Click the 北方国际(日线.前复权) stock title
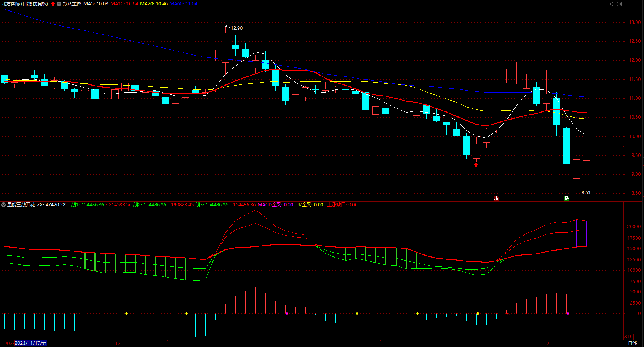Viewport: 644px width, 347px height. coord(25,4)
